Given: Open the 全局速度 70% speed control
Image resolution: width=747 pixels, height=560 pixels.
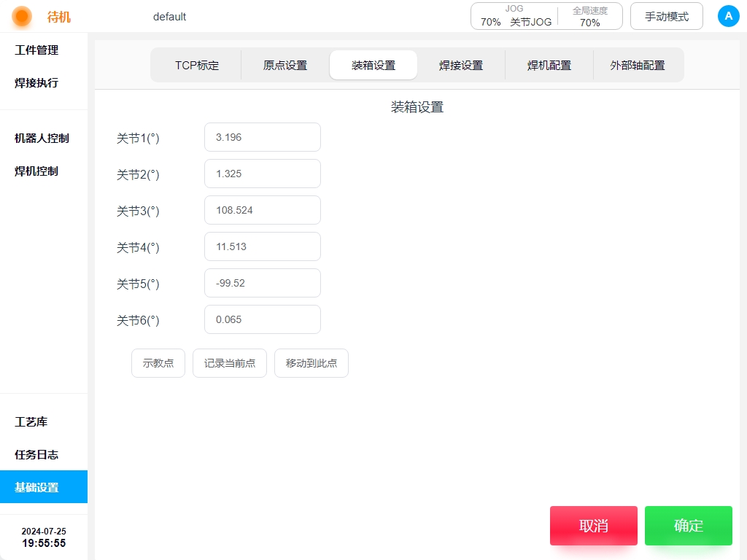Looking at the screenshot, I should (589, 16).
